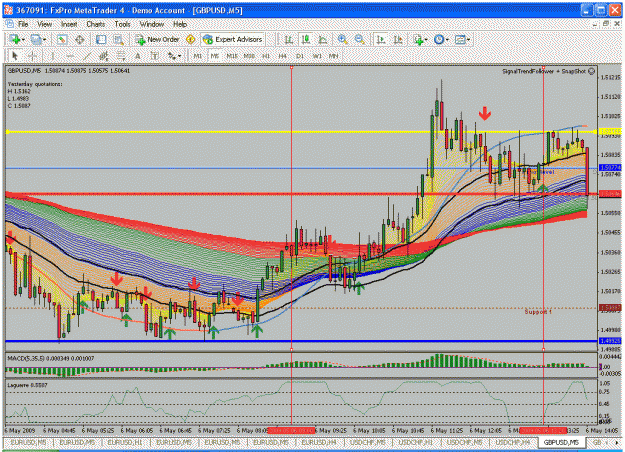Open the Templates toolbar icon
625x452 pixels.
[x=460, y=39]
